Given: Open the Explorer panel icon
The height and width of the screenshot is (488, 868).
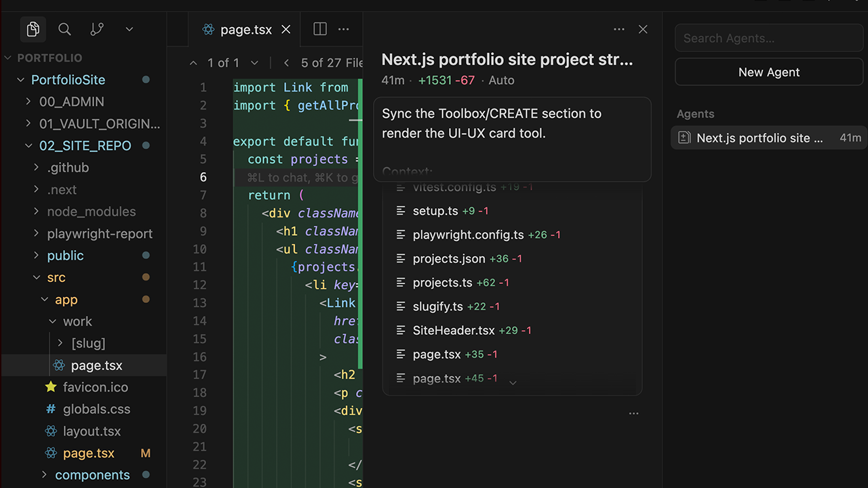Looking at the screenshot, I should pyautogui.click(x=33, y=29).
